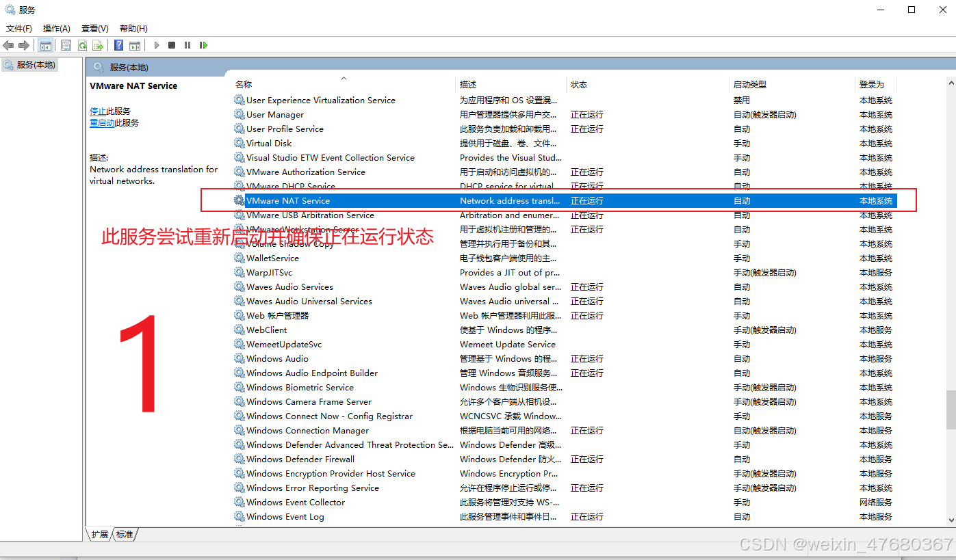956x560 pixels.
Task: Toggle the show/hide action pane icon
Action: point(135,45)
